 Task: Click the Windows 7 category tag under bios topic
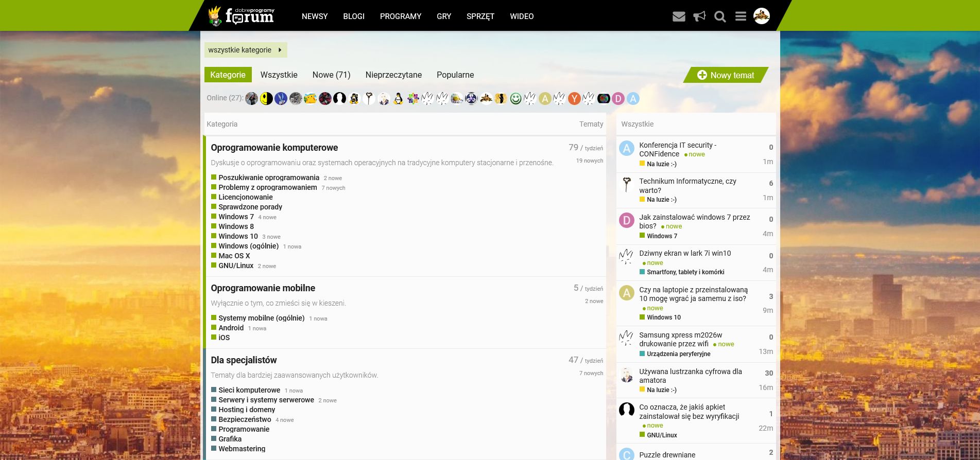click(x=662, y=236)
